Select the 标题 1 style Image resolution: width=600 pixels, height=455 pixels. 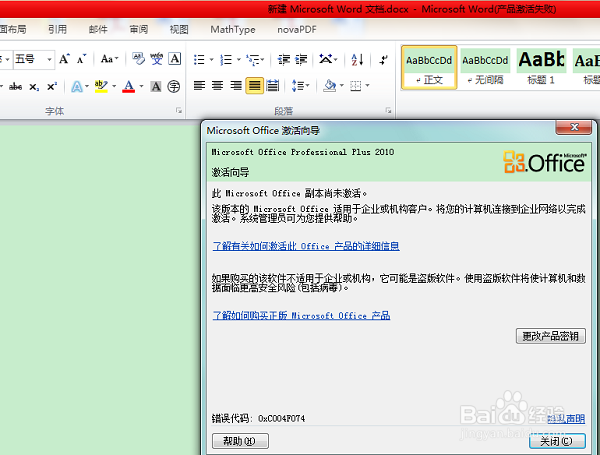point(541,68)
